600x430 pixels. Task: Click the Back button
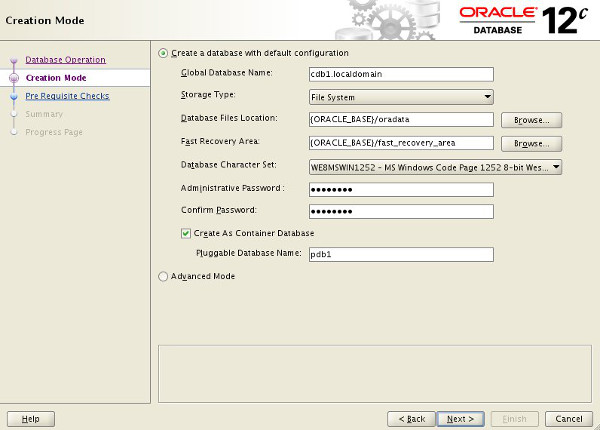point(412,419)
